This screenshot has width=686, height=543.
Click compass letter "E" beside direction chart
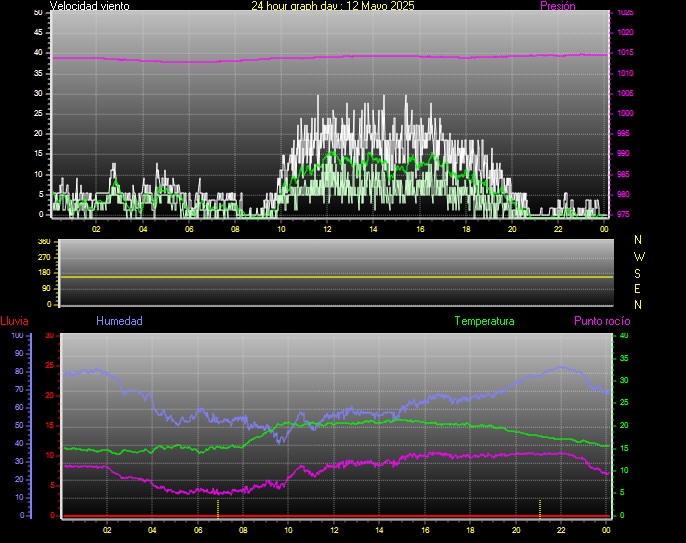click(637, 289)
